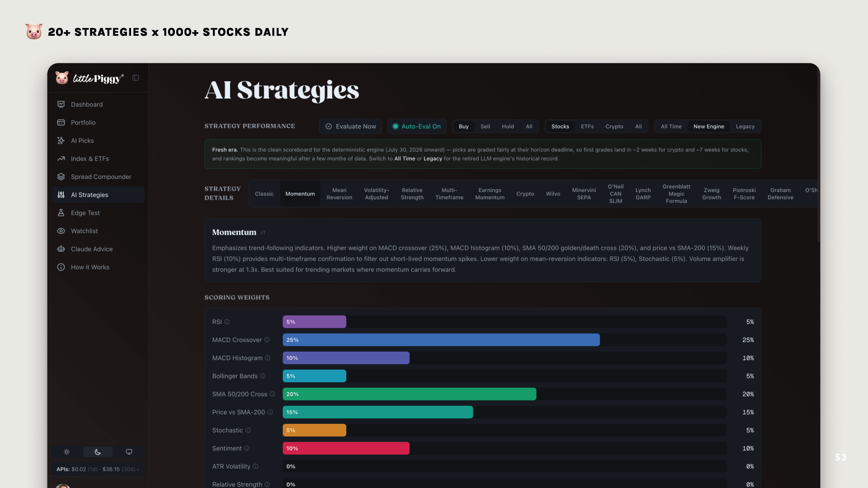Click the Stochastic info icon

pos(248,430)
